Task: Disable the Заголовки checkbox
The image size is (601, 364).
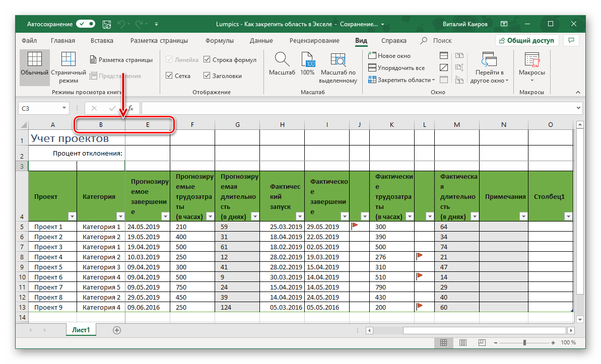Action: (x=207, y=76)
